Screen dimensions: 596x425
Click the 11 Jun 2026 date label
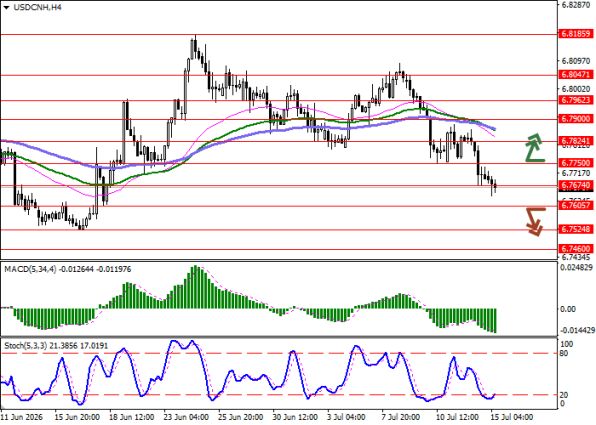(x=22, y=417)
